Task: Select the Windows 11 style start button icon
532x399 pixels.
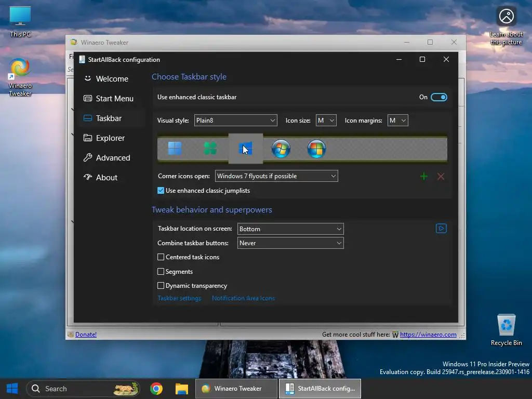Action: pyautogui.click(x=175, y=149)
